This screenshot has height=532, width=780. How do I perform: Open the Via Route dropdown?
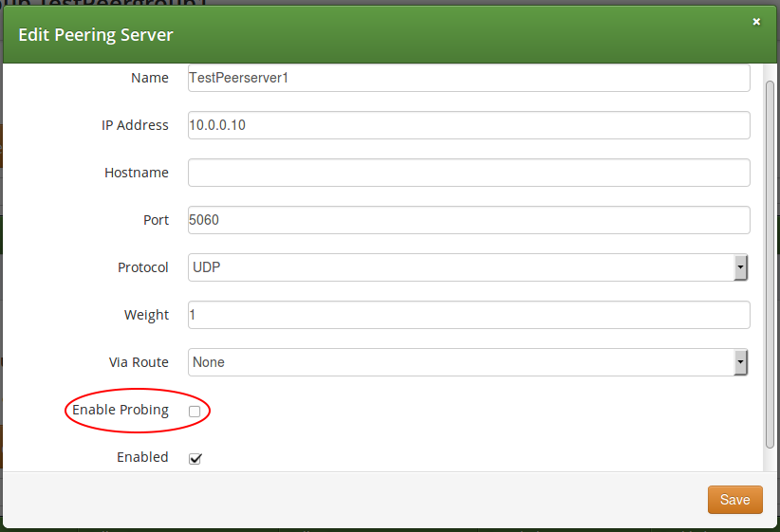point(468,362)
